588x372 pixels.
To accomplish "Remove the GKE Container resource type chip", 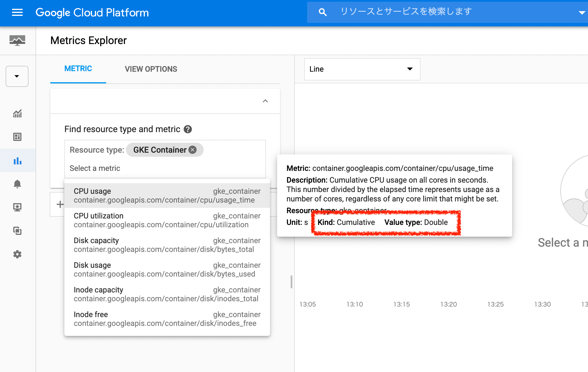I will point(192,150).
